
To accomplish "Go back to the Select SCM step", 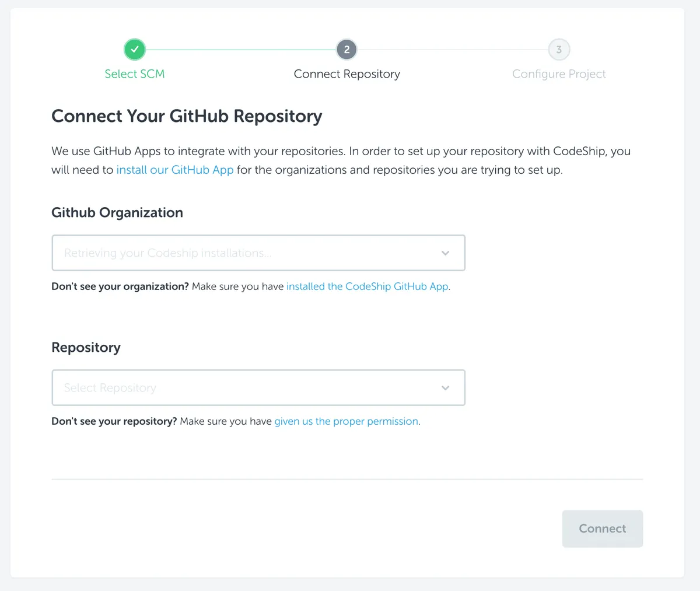I will 135,74.
